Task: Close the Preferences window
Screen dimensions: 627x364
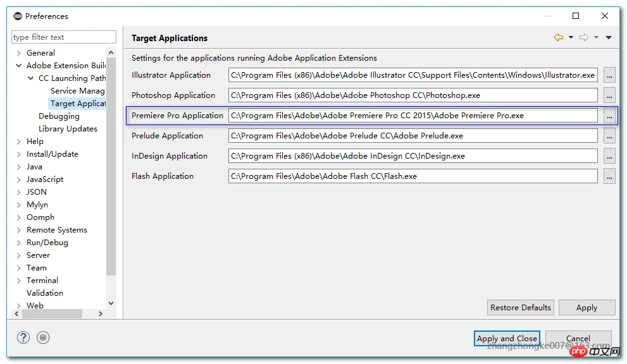Action: coord(605,16)
